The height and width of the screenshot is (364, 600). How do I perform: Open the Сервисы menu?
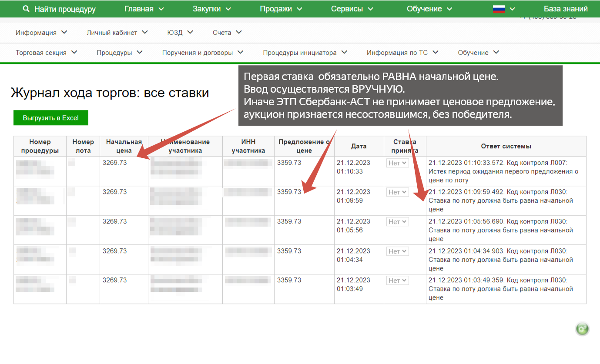tap(352, 9)
